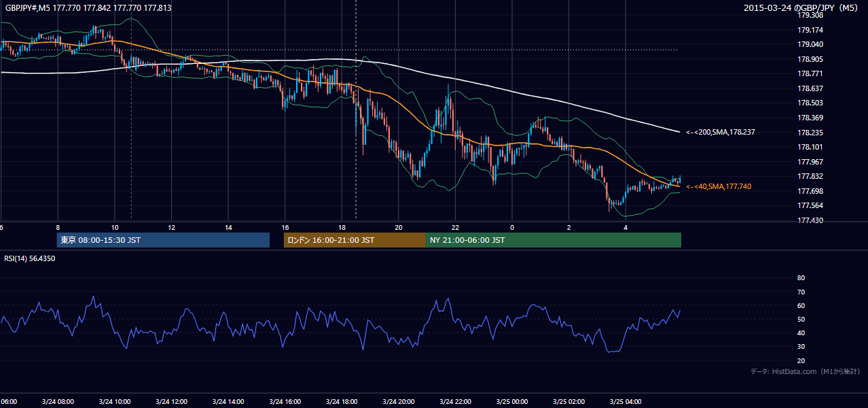The image size is (868, 408).
Task: Click the hour 22 tick label under price chart
Action: (455, 227)
